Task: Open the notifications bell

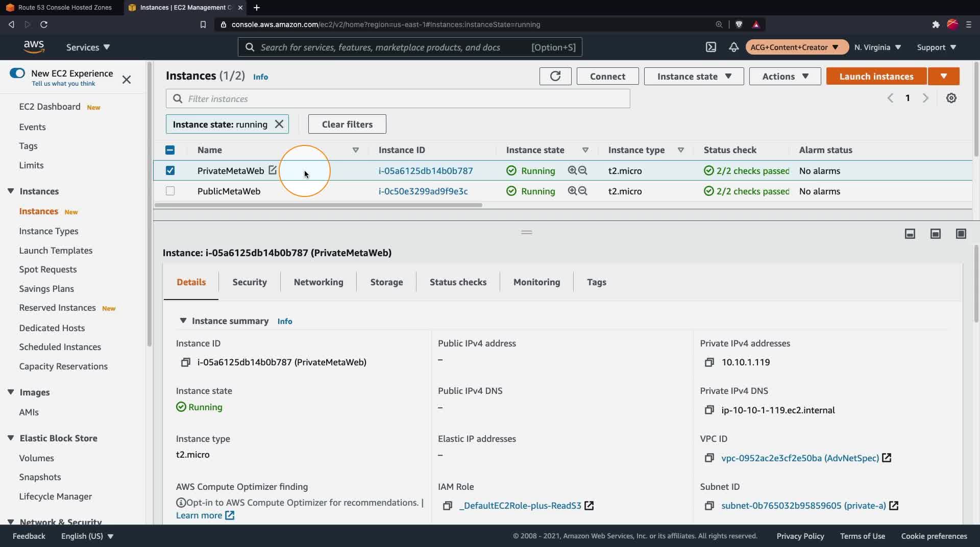Action: [x=733, y=47]
